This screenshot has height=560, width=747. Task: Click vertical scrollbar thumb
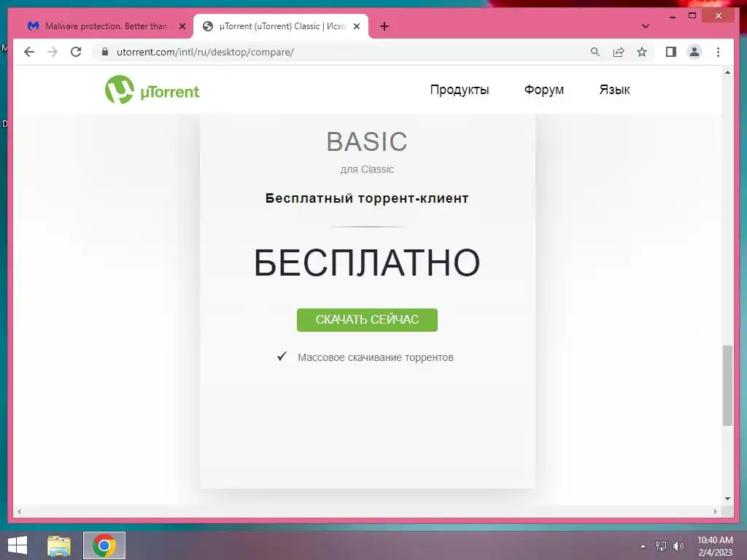[x=727, y=385]
